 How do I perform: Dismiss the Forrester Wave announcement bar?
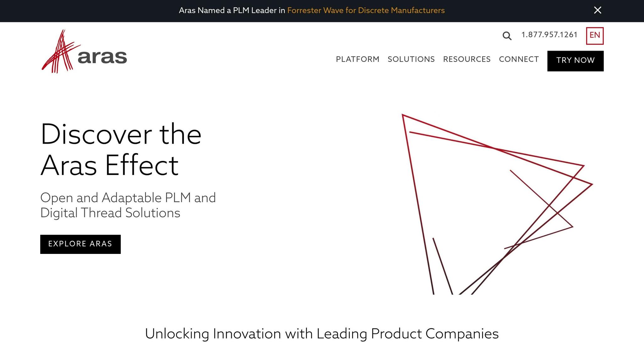tap(597, 10)
